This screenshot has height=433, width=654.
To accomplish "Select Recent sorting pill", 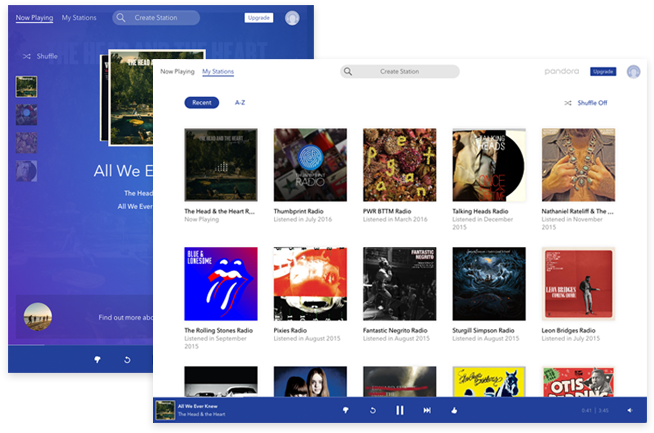I will [x=202, y=103].
